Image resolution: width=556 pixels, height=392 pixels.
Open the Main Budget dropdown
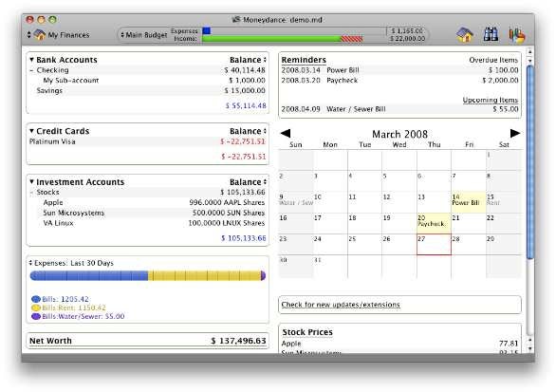[143, 35]
